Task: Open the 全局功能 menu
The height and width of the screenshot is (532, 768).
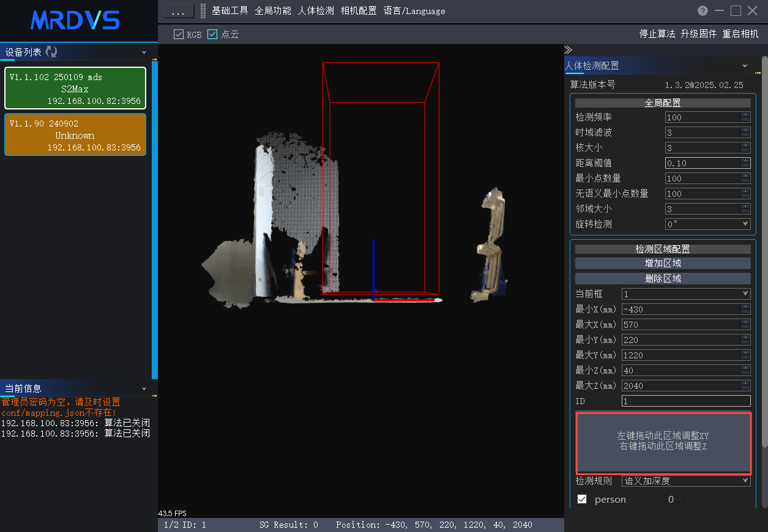Action: 273,11
